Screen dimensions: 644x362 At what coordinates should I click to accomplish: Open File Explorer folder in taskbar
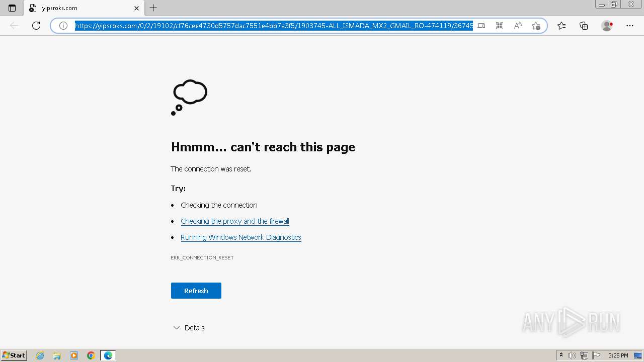[57, 355]
